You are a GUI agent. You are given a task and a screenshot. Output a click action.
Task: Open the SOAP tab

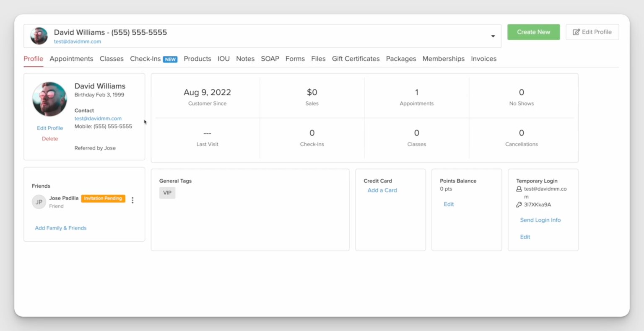pyautogui.click(x=270, y=59)
